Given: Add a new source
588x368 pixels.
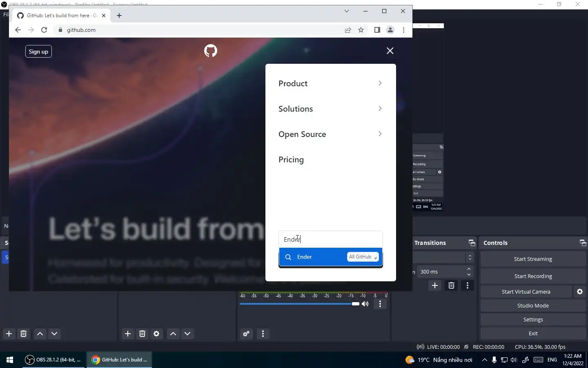Looking at the screenshot, I should 128,334.
